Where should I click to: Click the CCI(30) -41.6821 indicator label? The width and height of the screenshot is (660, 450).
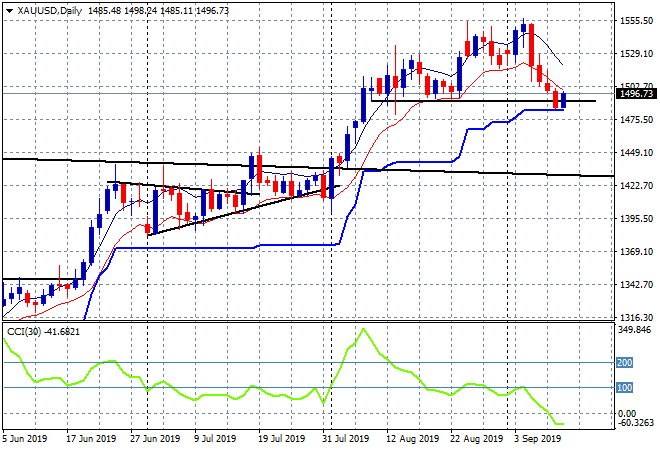43,332
